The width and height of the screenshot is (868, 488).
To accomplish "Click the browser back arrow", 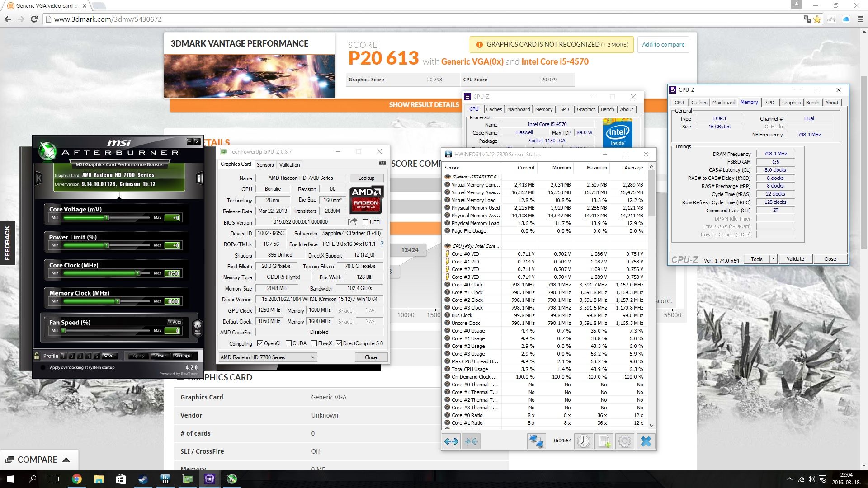I will point(8,19).
